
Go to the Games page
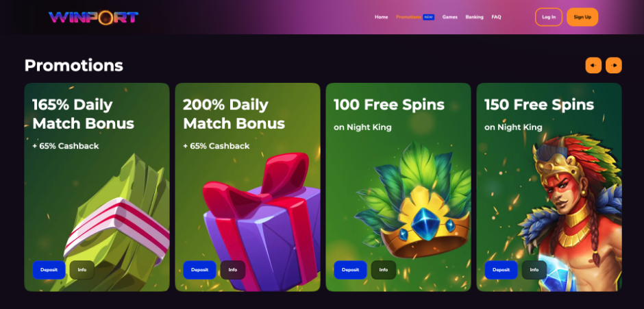(449, 17)
